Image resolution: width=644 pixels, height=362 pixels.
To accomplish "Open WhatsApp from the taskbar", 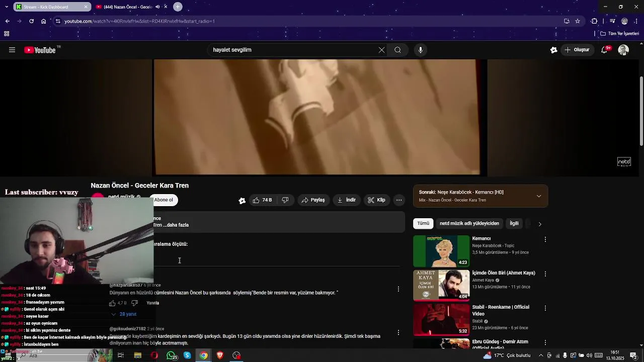I will coord(172,355).
